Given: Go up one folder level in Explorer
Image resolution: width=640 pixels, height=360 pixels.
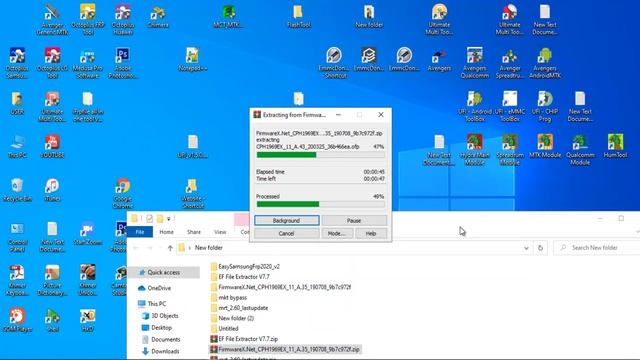Looking at the screenshot, I should point(170,248).
